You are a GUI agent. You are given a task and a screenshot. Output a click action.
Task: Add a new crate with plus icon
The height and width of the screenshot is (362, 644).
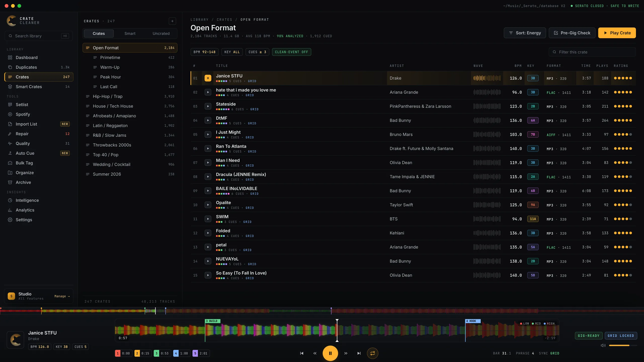tap(172, 21)
